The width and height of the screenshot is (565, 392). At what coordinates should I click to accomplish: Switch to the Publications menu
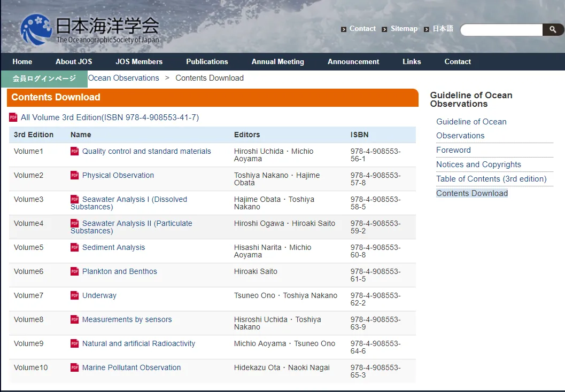click(x=207, y=61)
